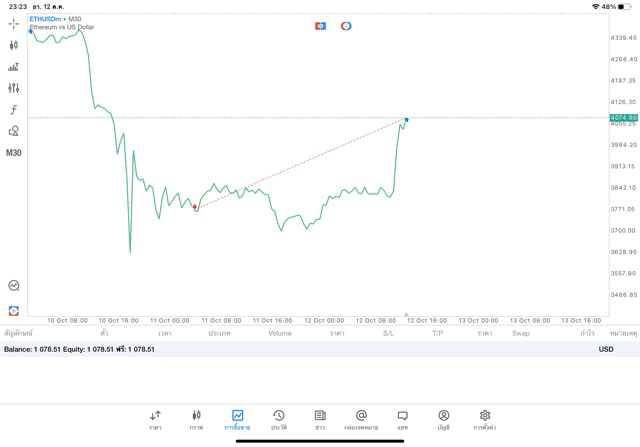The height and width of the screenshot is (447, 640).
Task: Change the M30 timeframe in left sidebar
Action: pyautogui.click(x=14, y=153)
